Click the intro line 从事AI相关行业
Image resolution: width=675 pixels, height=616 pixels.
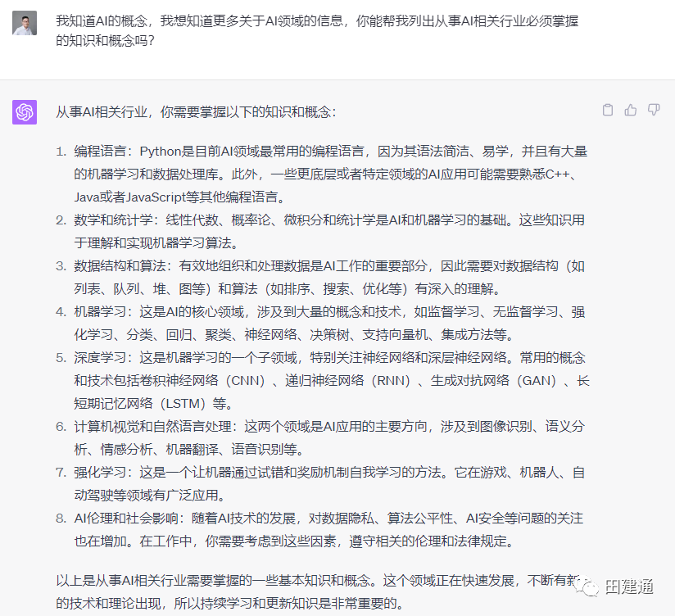pyautogui.click(x=196, y=112)
